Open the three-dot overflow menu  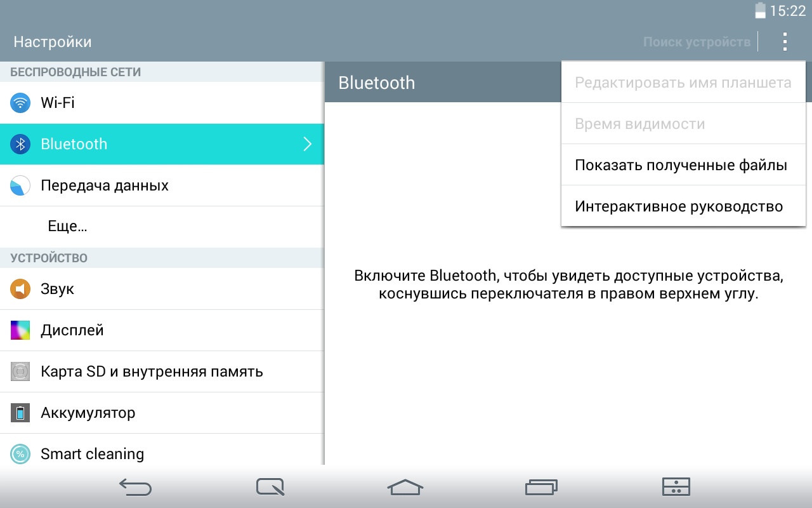click(x=785, y=42)
